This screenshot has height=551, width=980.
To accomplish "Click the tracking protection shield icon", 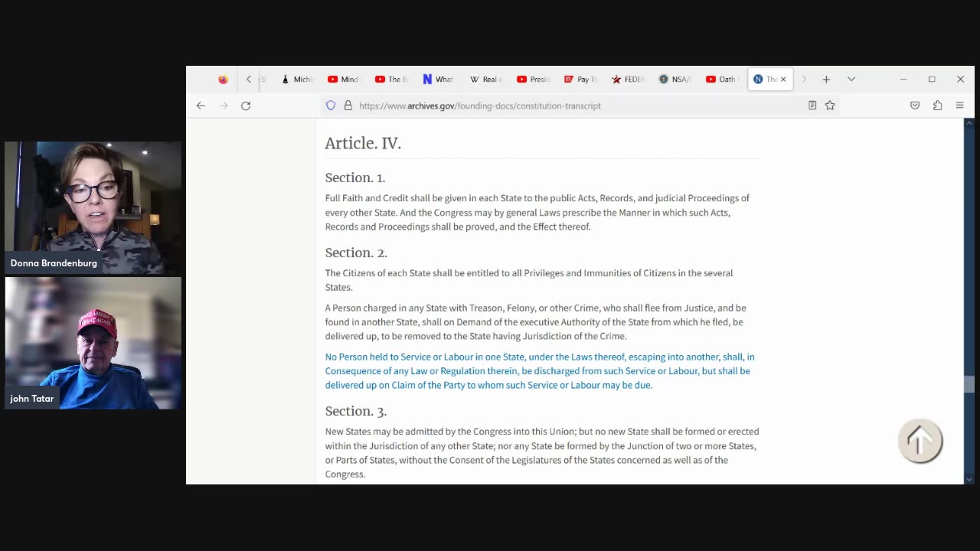I will click(x=331, y=106).
